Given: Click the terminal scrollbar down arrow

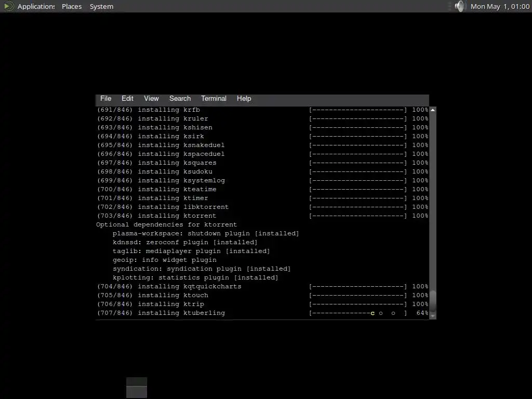Looking at the screenshot, I should pos(433,316).
